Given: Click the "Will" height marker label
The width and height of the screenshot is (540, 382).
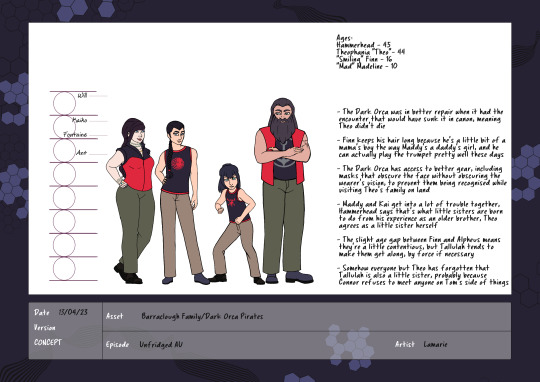Looking at the screenshot, I should point(82,95).
